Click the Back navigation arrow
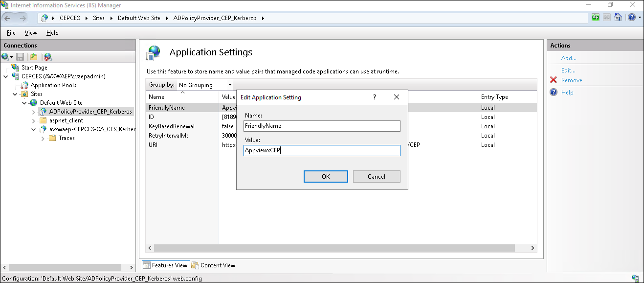This screenshot has height=283, width=644. click(x=8, y=18)
